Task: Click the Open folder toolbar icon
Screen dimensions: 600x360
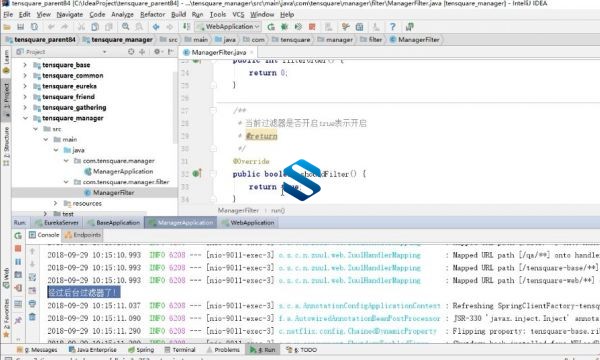Action: (7, 27)
